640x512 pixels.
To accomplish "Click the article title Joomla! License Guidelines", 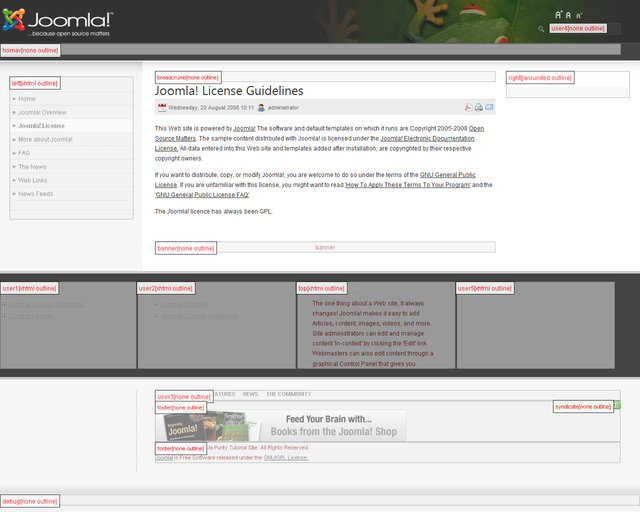I will click(x=229, y=91).
